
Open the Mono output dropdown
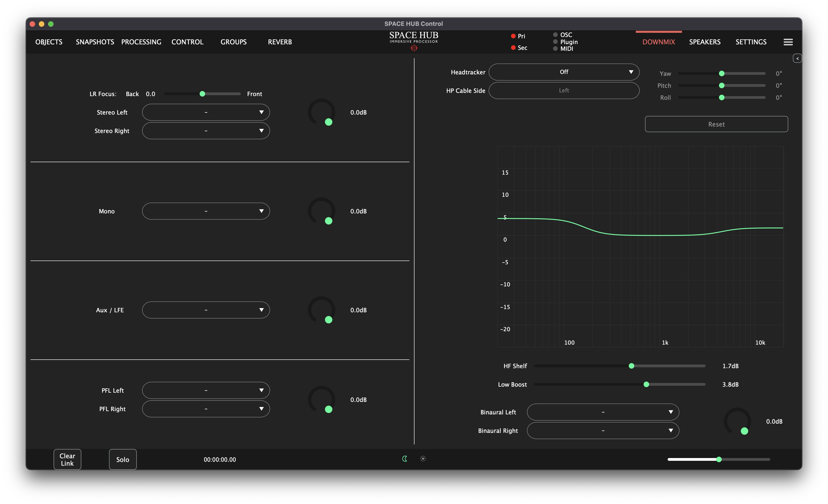click(206, 211)
